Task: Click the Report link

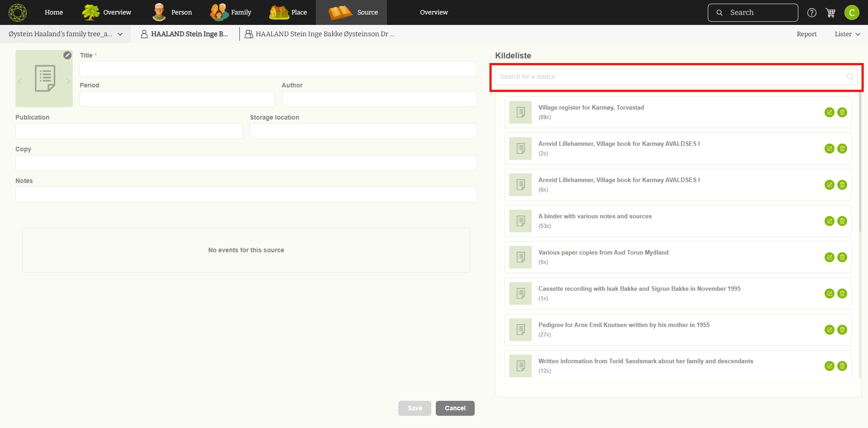Action: tap(806, 34)
